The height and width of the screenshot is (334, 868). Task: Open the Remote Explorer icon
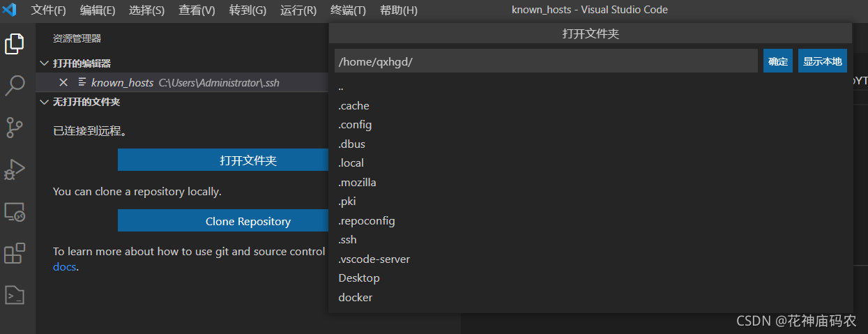click(15, 211)
